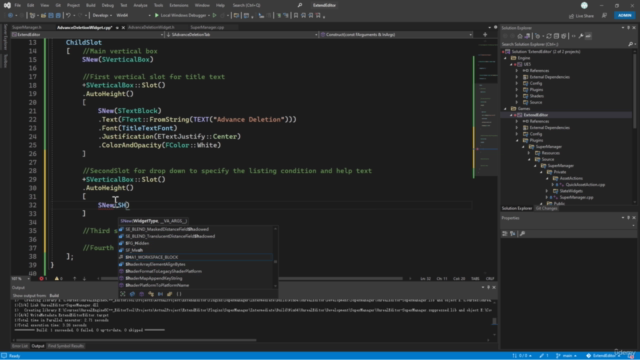
Task: Toggle first IntelliSense filter icon
Action: click(123, 294)
